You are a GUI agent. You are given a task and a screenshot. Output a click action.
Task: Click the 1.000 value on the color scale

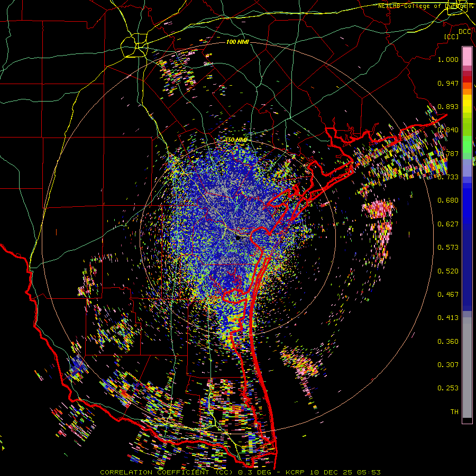448,59
